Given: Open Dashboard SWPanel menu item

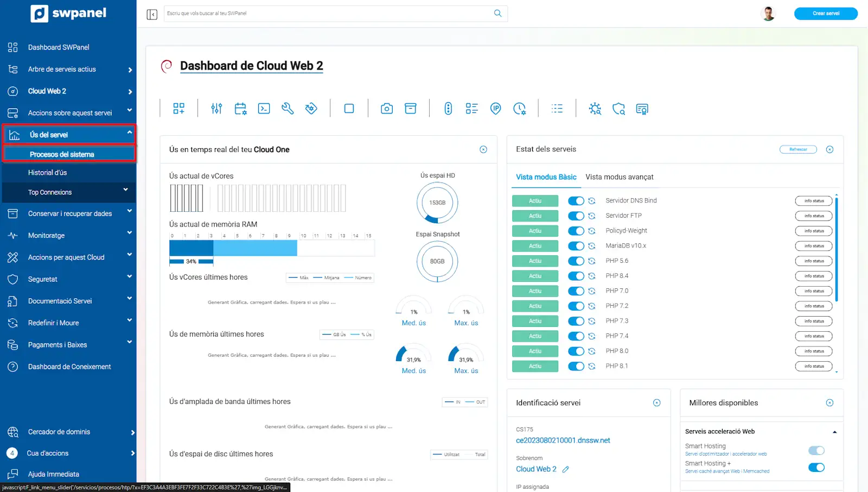Looking at the screenshot, I should tap(59, 48).
